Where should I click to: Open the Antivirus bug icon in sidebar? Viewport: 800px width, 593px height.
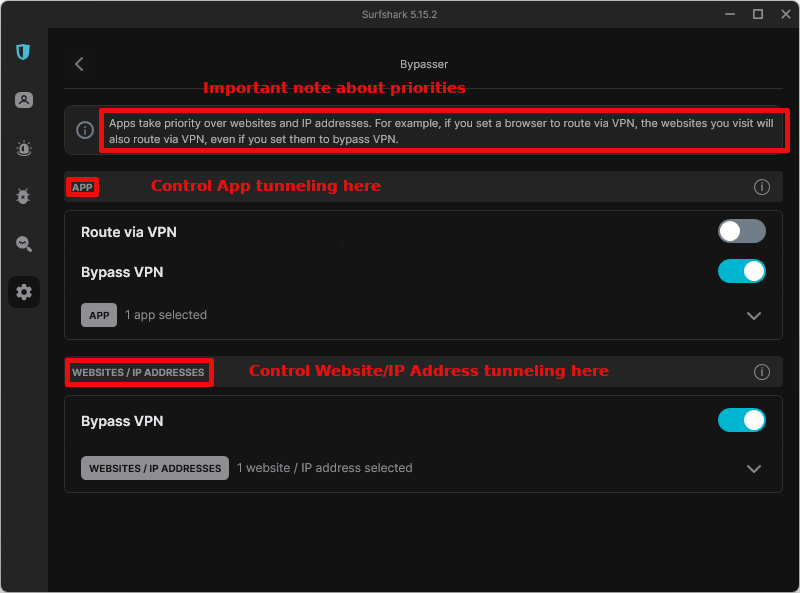tap(23, 196)
